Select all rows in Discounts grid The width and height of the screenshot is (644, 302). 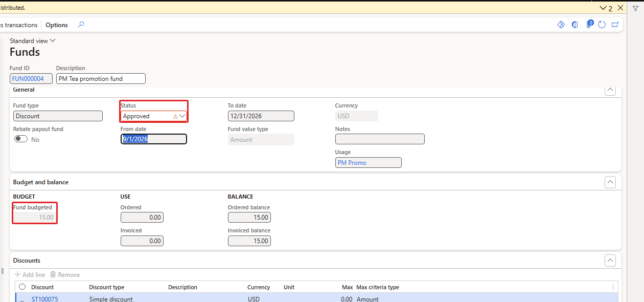point(22,287)
